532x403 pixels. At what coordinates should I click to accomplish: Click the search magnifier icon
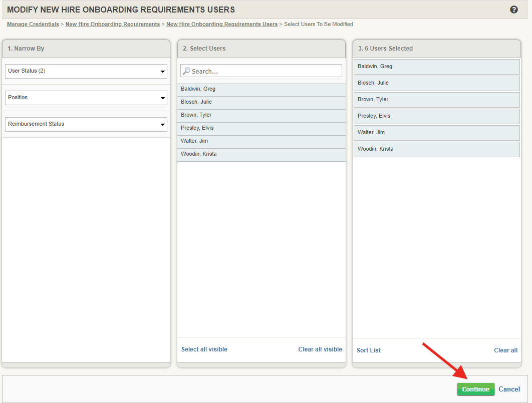click(x=187, y=71)
